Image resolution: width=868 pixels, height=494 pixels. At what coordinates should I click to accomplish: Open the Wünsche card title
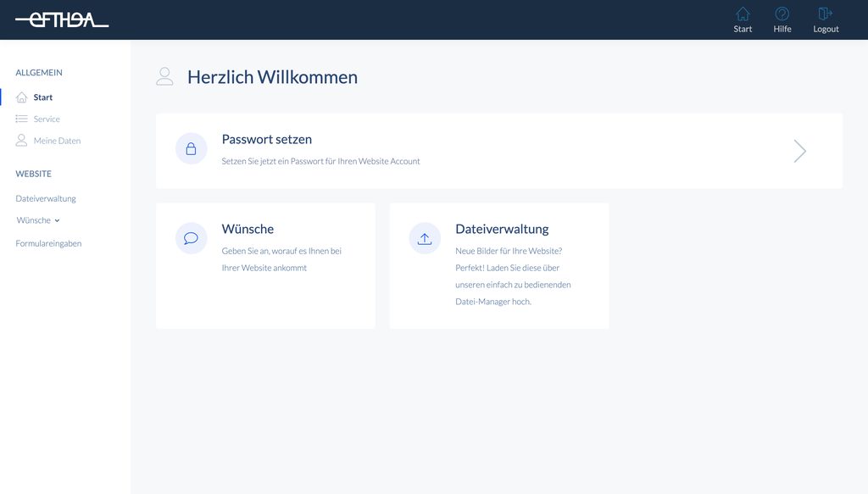click(x=248, y=229)
